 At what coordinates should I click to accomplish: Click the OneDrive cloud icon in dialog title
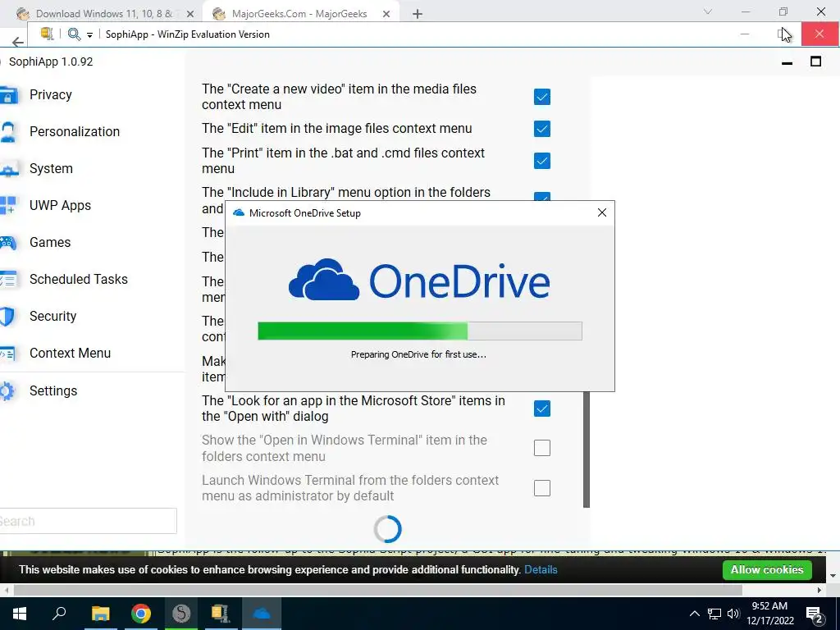coord(239,212)
